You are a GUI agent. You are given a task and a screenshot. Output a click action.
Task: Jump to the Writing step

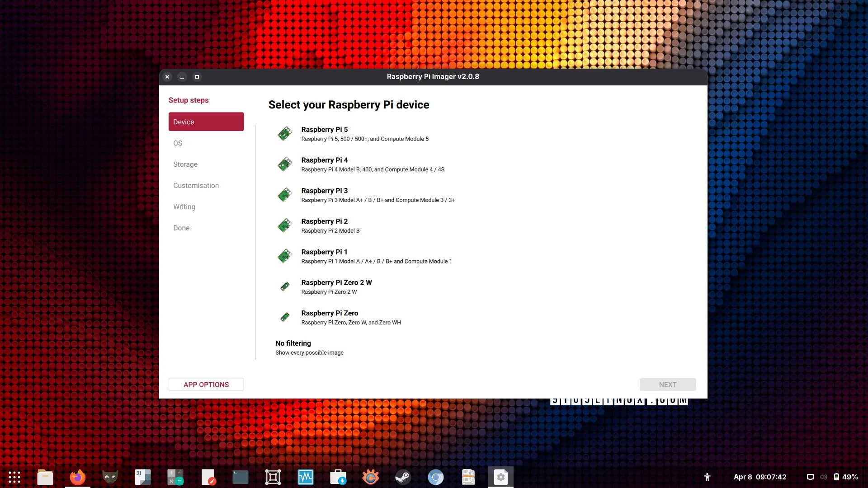tap(184, 207)
